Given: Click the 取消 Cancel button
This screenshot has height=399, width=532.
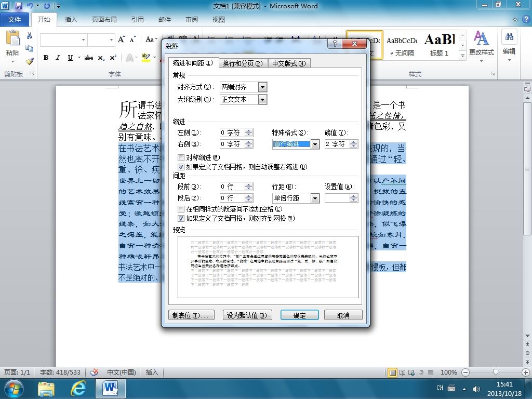Looking at the screenshot, I should pyautogui.click(x=343, y=315).
